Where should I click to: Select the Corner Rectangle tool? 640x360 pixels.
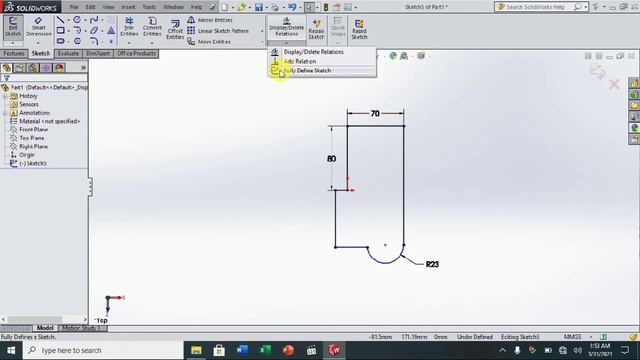(60, 31)
